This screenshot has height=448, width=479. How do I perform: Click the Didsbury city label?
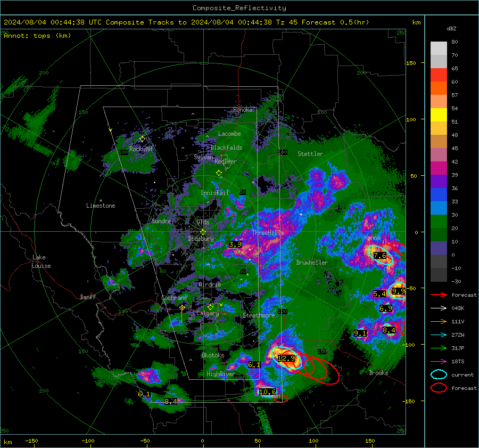click(x=201, y=239)
